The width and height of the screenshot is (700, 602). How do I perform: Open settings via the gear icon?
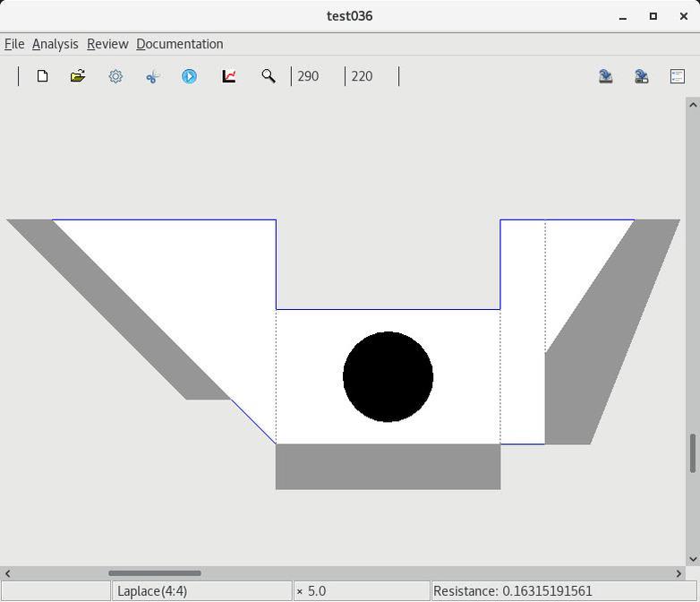coord(115,76)
